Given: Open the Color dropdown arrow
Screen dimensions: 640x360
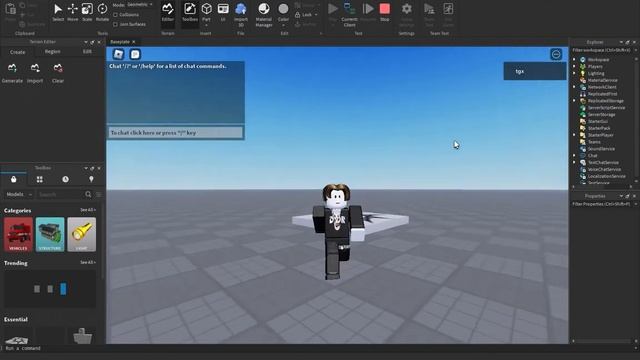Looking at the screenshot, I should [x=283, y=26].
